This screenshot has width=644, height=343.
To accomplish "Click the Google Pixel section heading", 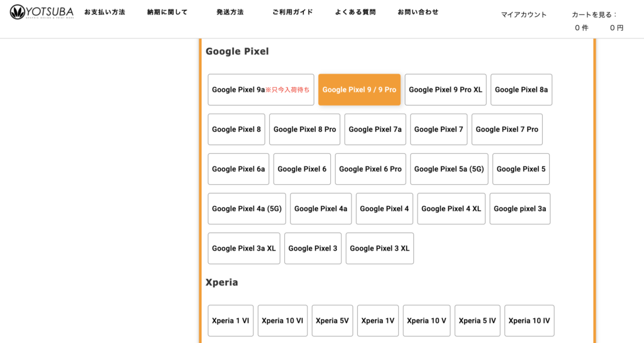I will [x=237, y=52].
